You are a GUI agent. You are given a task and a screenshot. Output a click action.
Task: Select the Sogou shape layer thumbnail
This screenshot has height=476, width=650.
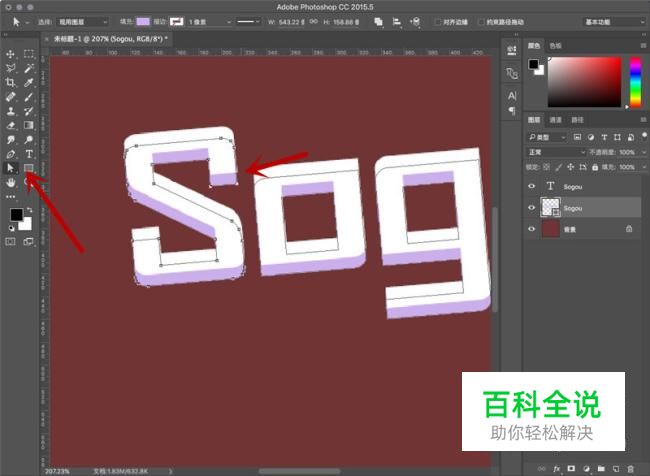[x=551, y=207]
